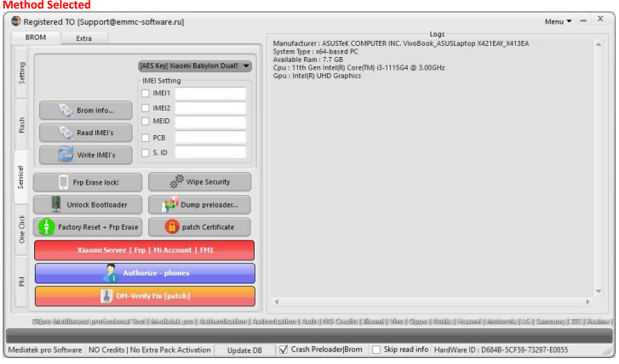Click into the IMEI1 input field

(x=210, y=93)
